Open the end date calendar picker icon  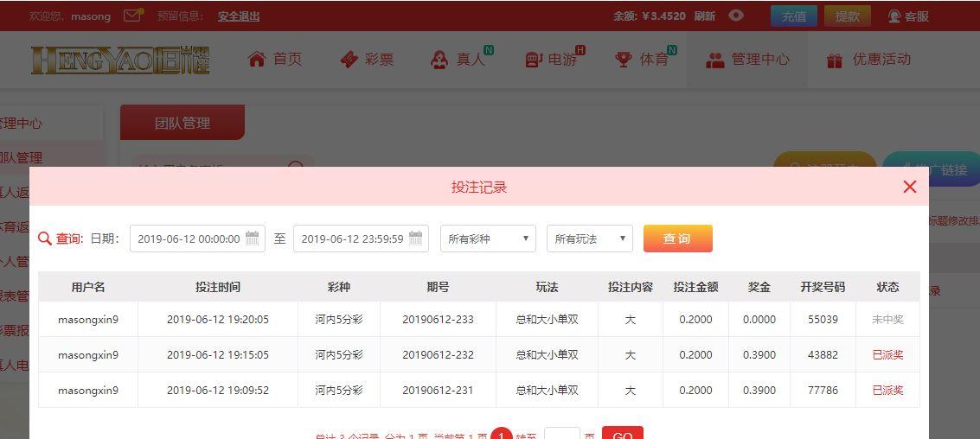point(416,238)
